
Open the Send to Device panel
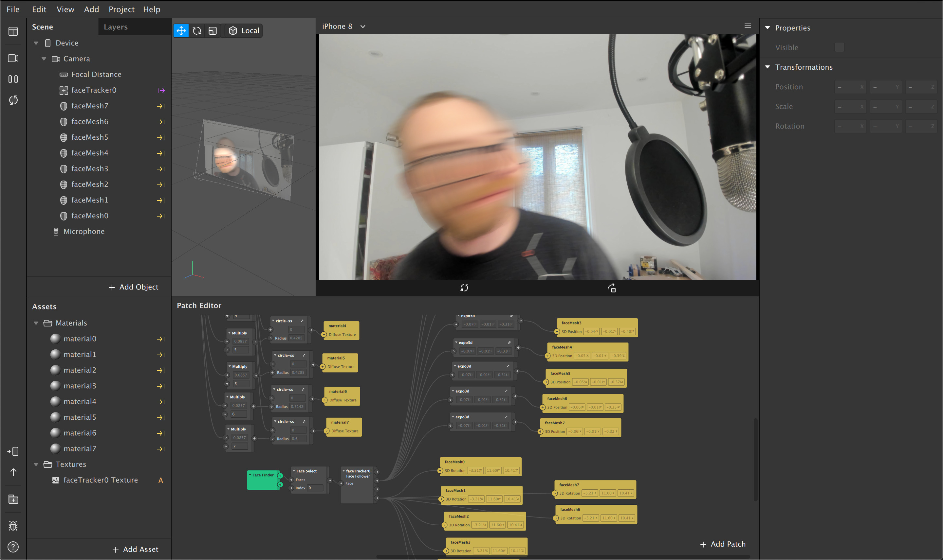click(x=13, y=451)
